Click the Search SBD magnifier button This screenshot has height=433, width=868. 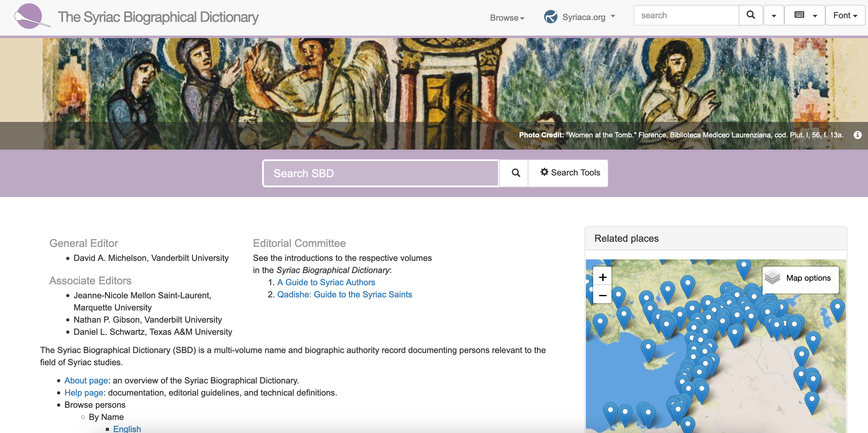(516, 173)
